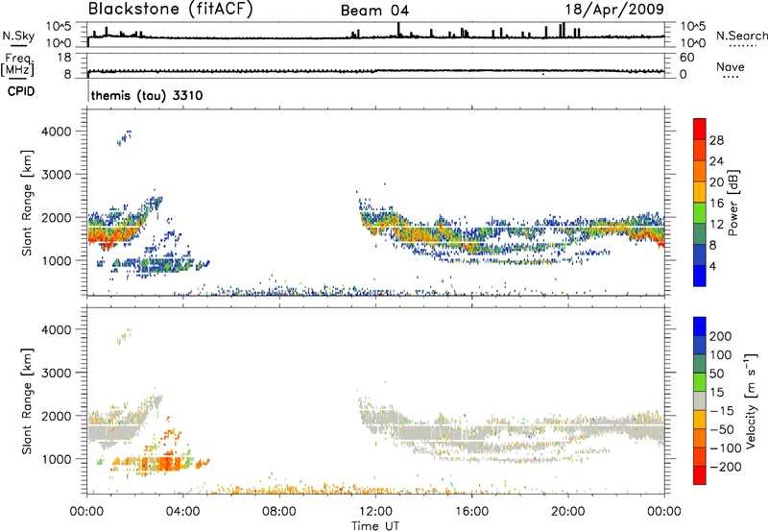Click '2000' on the velocity panel range axis
This screenshot has height=532, width=768.
point(57,416)
